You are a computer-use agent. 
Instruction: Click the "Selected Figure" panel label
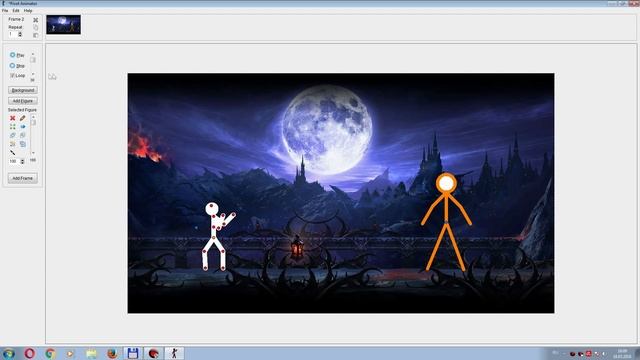click(22, 110)
